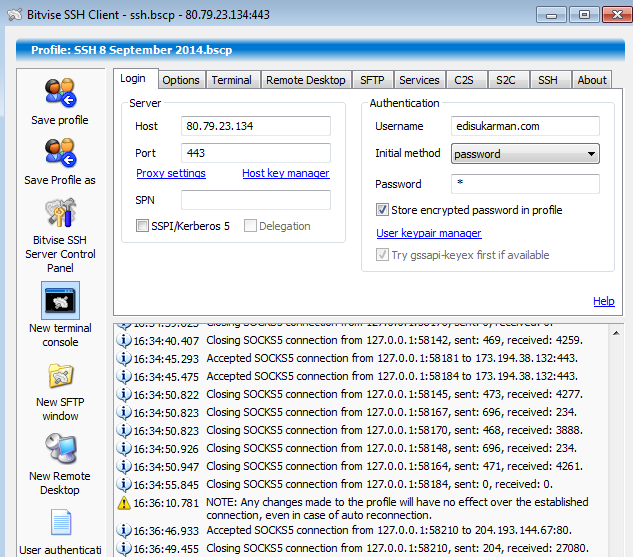Click the Host input field
This screenshot has height=557, width=633.
pyautogui.click(x=256, y=126)
